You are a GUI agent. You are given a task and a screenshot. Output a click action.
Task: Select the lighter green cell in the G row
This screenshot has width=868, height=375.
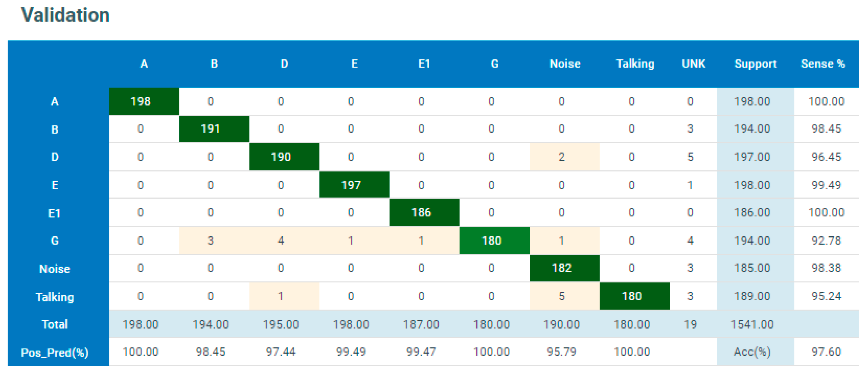[x=494, y=241]
